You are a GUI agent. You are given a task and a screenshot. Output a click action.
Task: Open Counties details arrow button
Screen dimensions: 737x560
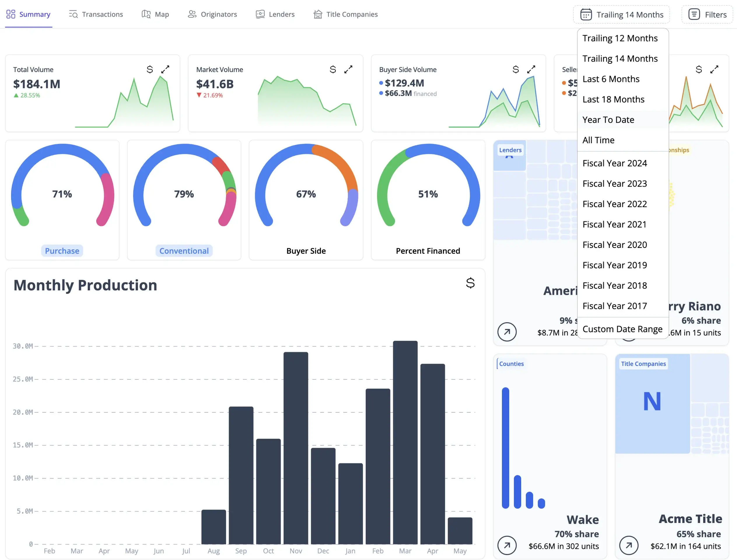pyautogui.click(x=507, y=545)
